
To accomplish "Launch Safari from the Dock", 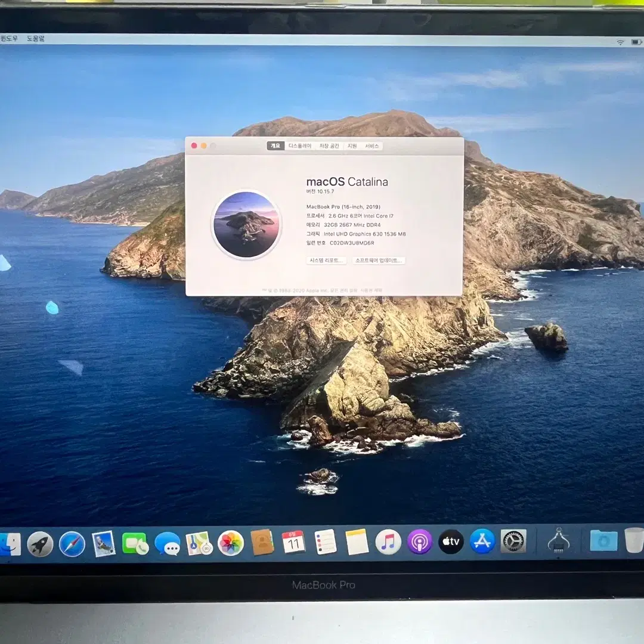I will [72, 544].
